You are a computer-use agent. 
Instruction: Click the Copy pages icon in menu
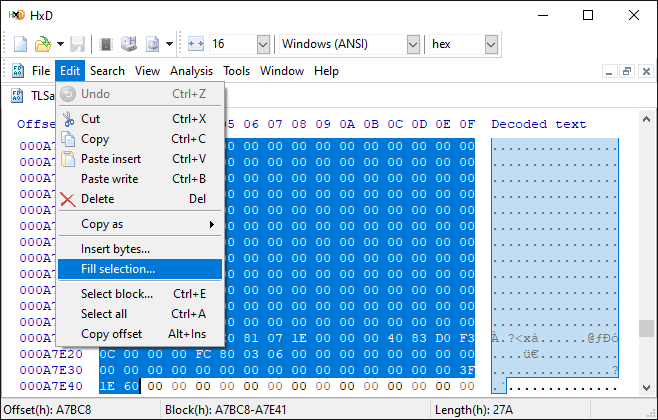pyautogui.click(x=68, y=138)
